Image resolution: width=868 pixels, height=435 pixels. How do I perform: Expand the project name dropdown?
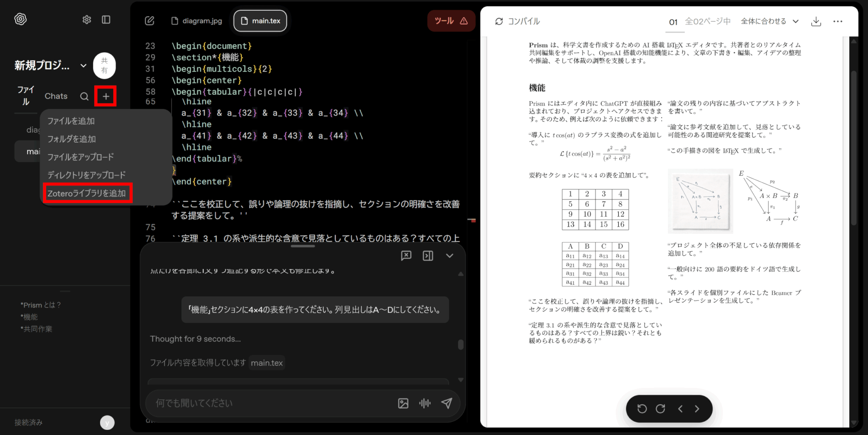tap(83, 66)
